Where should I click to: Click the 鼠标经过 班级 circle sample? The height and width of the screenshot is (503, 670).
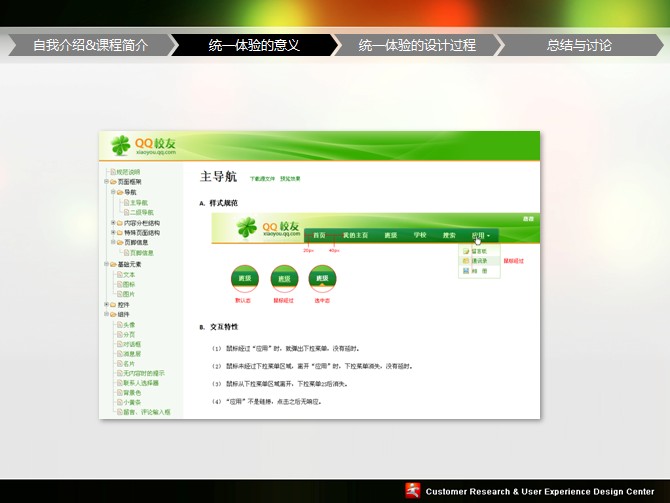284,279
